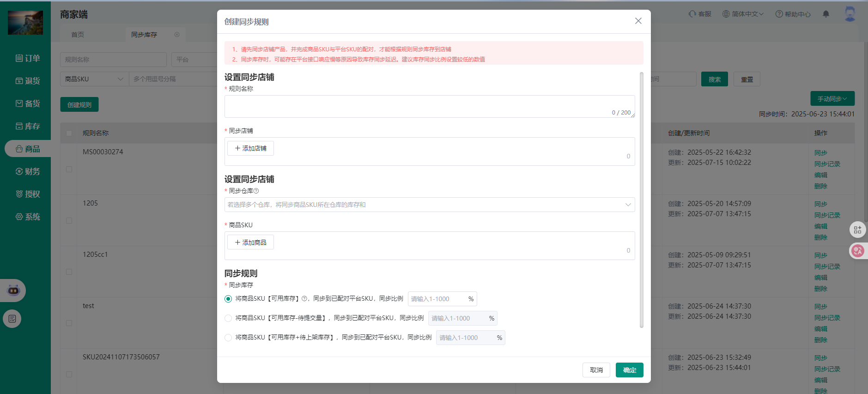Click the 添加店铺 button
The image size is (868, 394).
point(250,148)
